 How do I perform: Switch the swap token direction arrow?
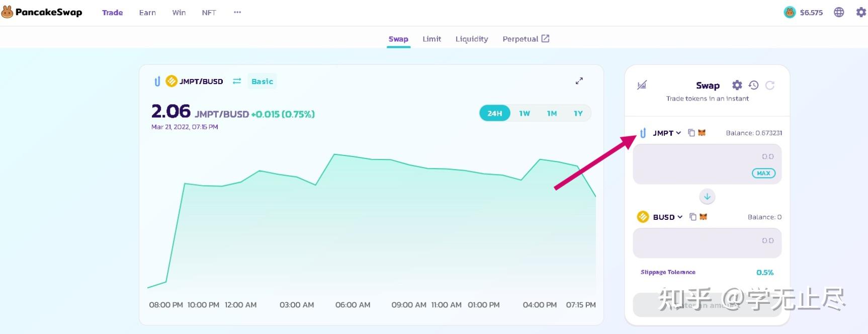[x=707, y=197]
